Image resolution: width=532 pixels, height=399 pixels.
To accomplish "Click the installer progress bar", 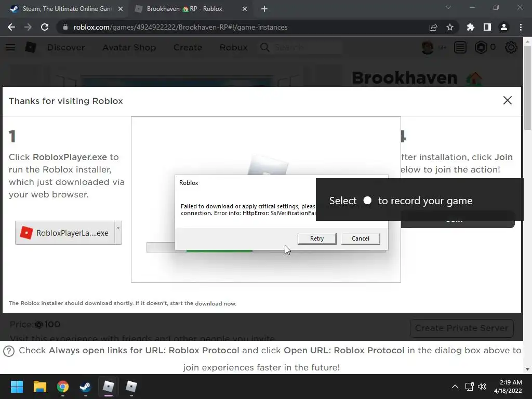I will pyautogui.click(x=267, y=247).
